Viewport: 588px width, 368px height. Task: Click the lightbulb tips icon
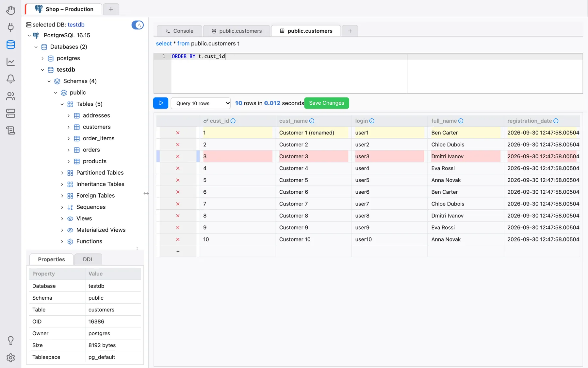click(x=10, y=341)
